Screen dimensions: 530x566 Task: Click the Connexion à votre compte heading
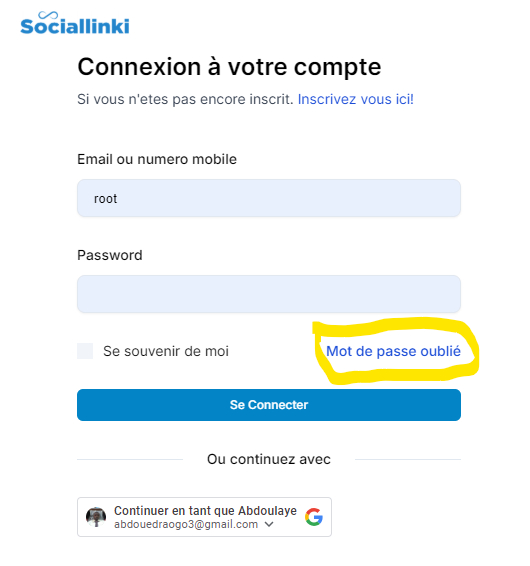point(229,67)
